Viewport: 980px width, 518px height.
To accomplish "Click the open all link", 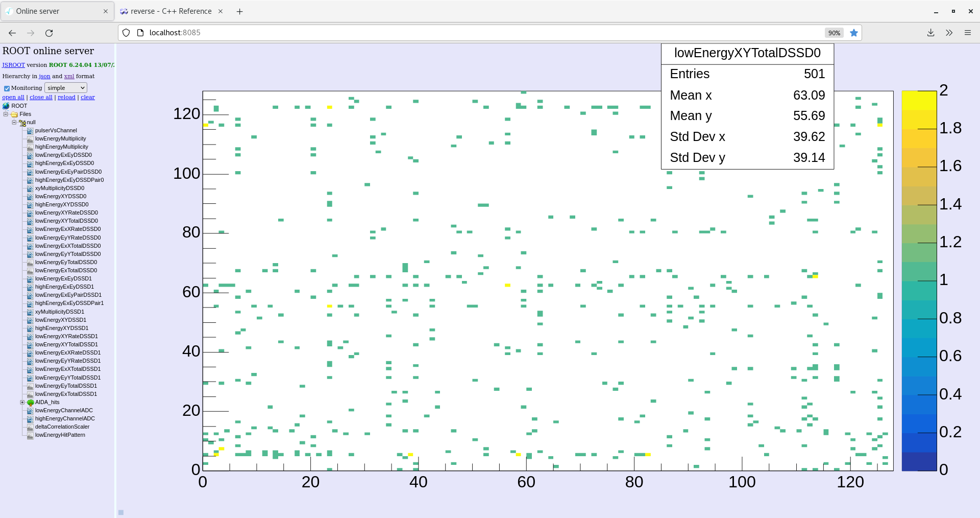I will (x=13, y=97).
